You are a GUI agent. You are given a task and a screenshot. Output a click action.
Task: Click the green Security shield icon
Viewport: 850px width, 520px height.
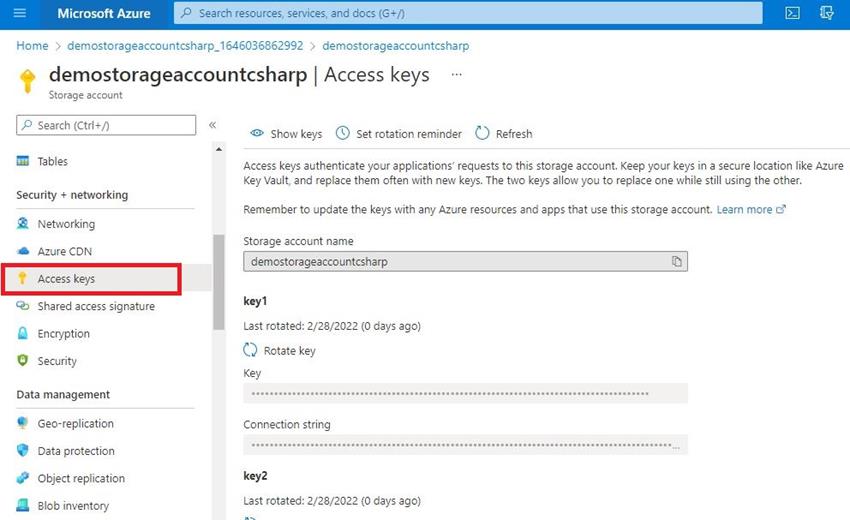[23, 360]
